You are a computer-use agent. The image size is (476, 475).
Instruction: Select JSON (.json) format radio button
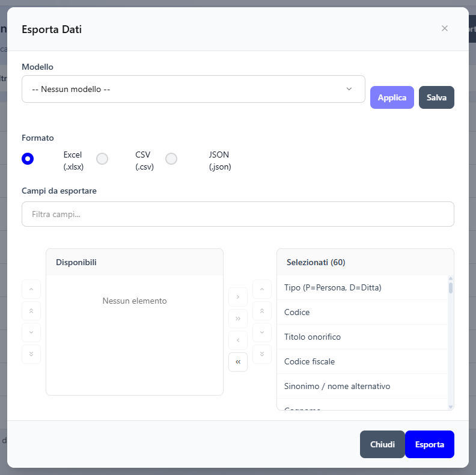pyautogui.click(x=171, y=159)
